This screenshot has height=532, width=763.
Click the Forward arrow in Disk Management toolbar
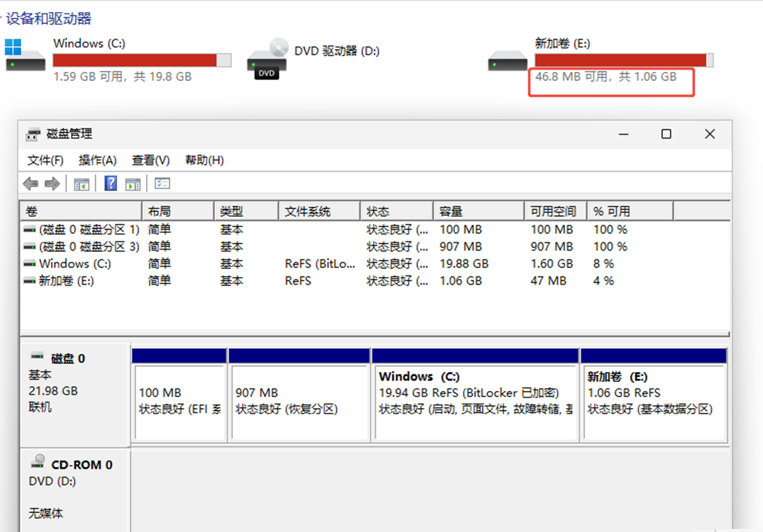(x=53, y=183)
